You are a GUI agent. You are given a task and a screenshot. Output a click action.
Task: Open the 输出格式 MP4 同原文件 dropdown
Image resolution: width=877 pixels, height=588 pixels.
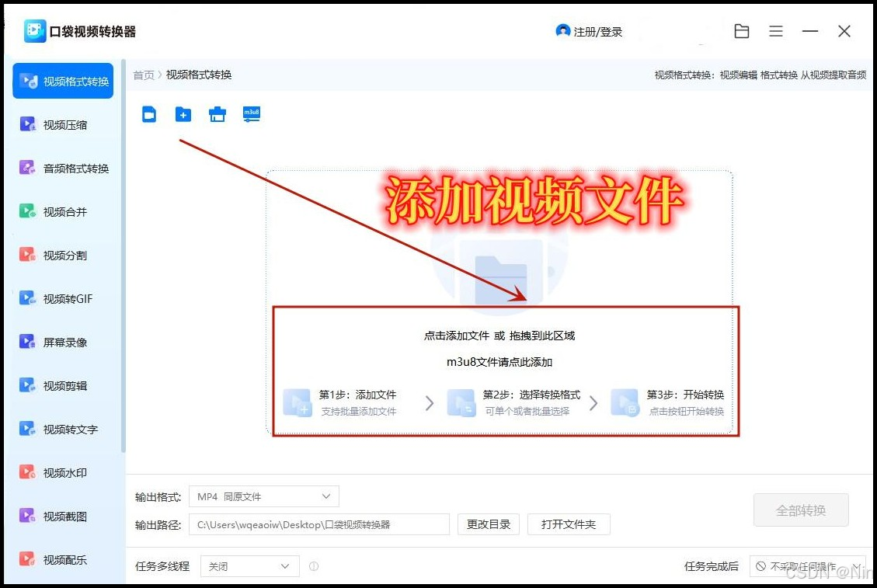[x=264, y=496]
